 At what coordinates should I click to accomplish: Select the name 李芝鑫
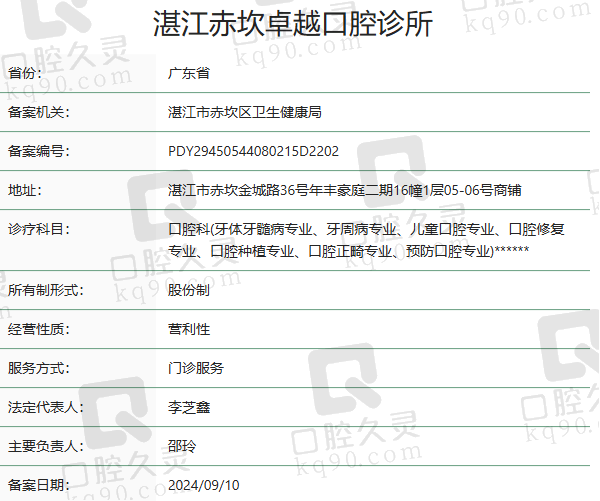(x=189, y=407)
